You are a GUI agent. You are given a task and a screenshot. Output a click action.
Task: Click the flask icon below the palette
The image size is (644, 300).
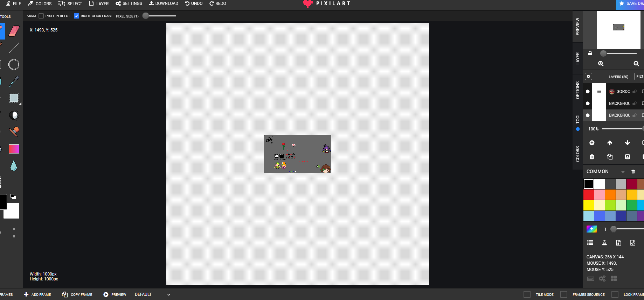[x=604, y=243]
